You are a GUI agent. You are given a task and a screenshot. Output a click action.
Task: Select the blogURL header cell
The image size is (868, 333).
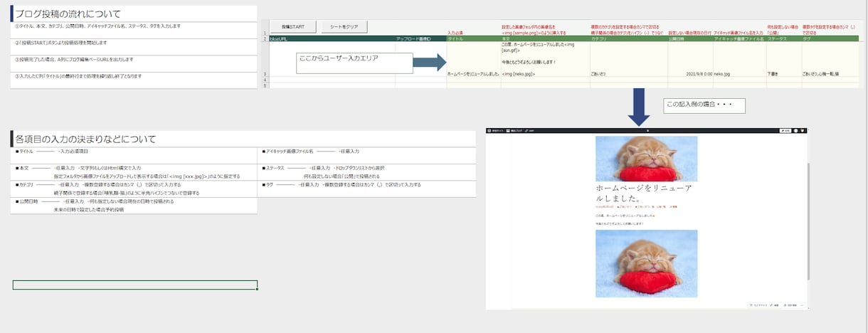tap(332, 38)
